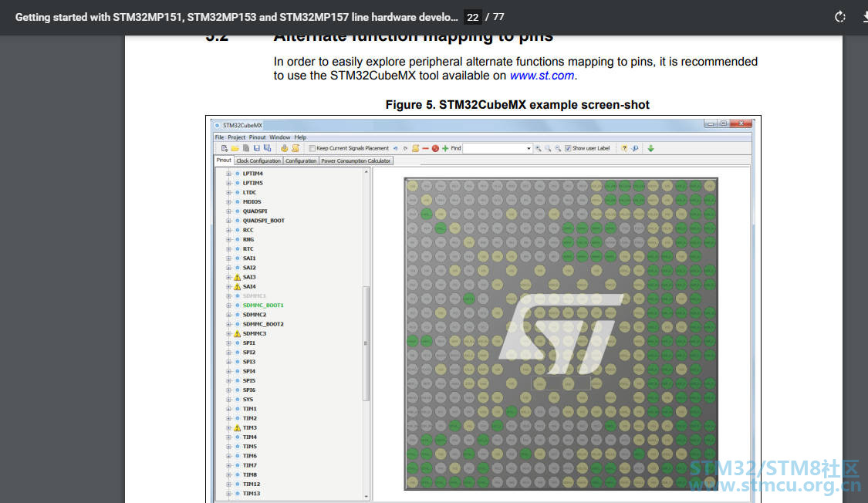This screenshot has height=503, width=868.
Task: Select RNG in the peripheral tree
Action: [x=248, y=240]
